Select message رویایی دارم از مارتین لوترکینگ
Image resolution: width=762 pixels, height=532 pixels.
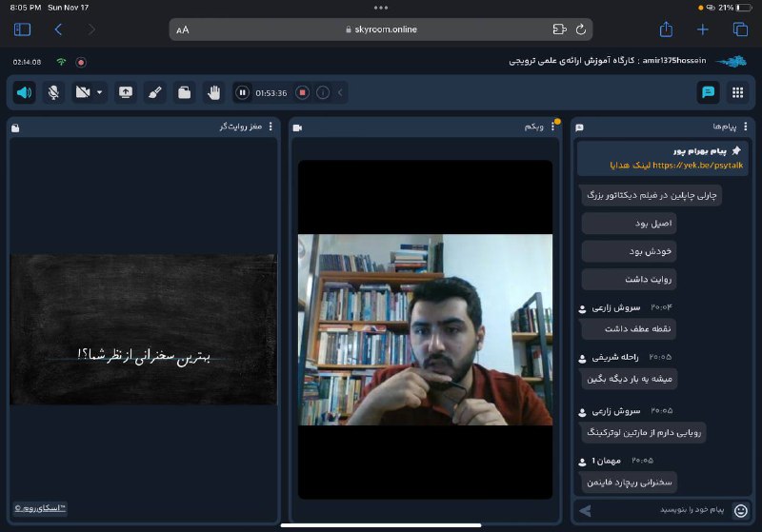(x=644, y=432)
